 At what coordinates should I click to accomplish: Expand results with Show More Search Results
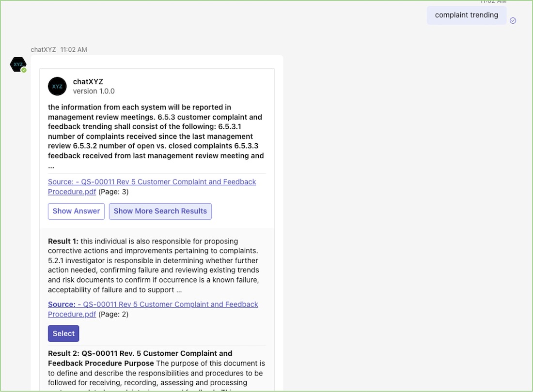pyautogui.click(x=160, y=211)
